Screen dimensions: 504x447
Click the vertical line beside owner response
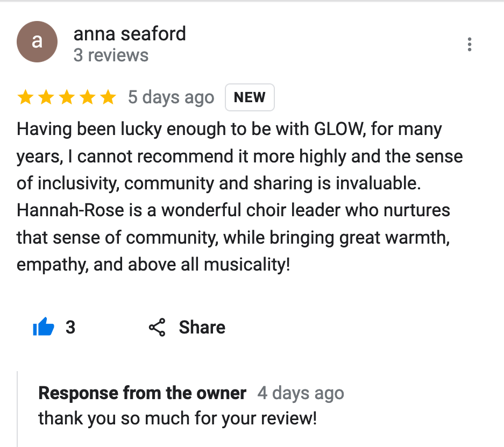[x=18, y=409]
